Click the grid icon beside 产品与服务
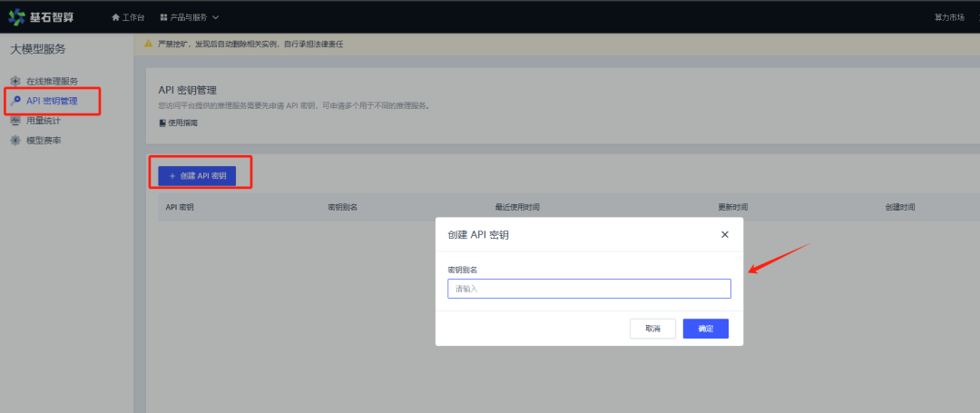Image resolution: width=980 pixels, height=413 pixels. (163, 17)
